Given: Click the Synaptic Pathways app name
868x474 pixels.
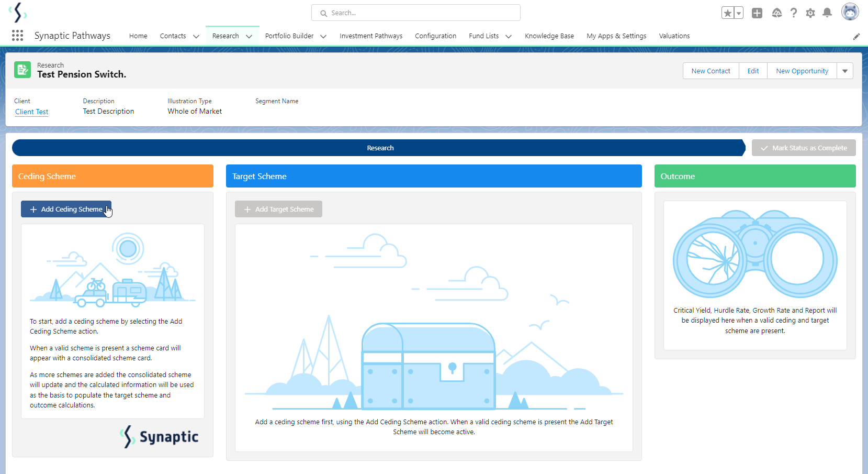Looking at the screenshot, I should [x=72, y=36].
